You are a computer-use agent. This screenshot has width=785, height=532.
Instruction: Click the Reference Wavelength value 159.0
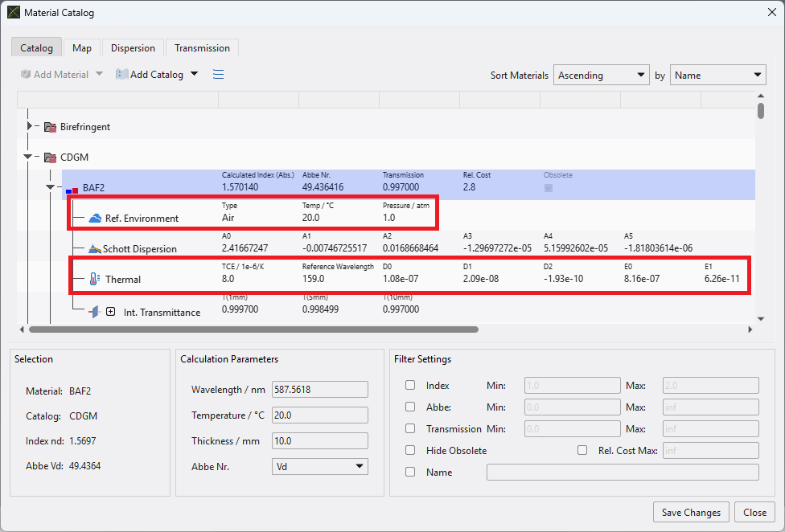314,279
